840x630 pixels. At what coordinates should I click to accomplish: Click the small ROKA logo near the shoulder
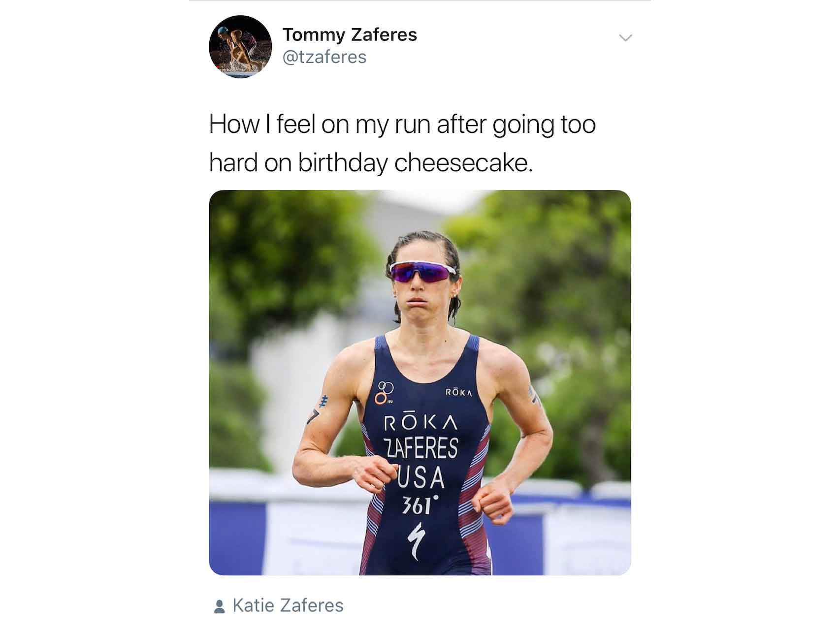tap(459, 392)
